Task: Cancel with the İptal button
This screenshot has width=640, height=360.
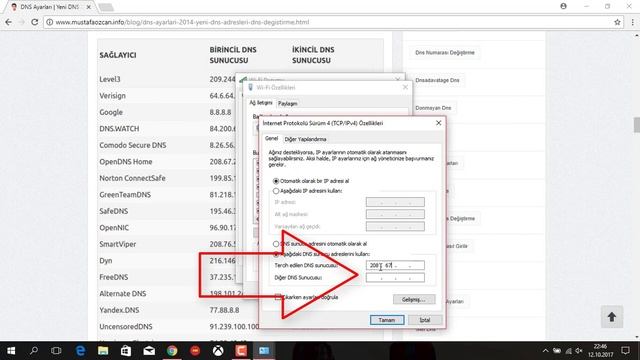Action: [x=425, y=320]
